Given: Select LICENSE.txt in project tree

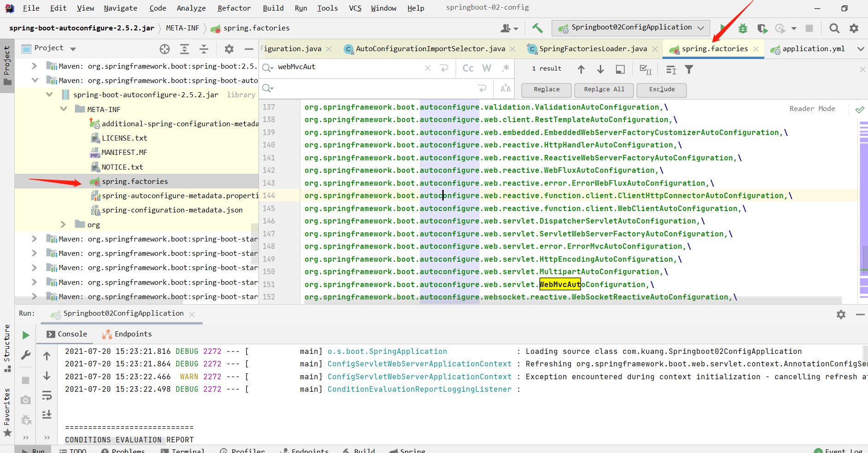Looking at the screenshot, I should coord(124,138).
